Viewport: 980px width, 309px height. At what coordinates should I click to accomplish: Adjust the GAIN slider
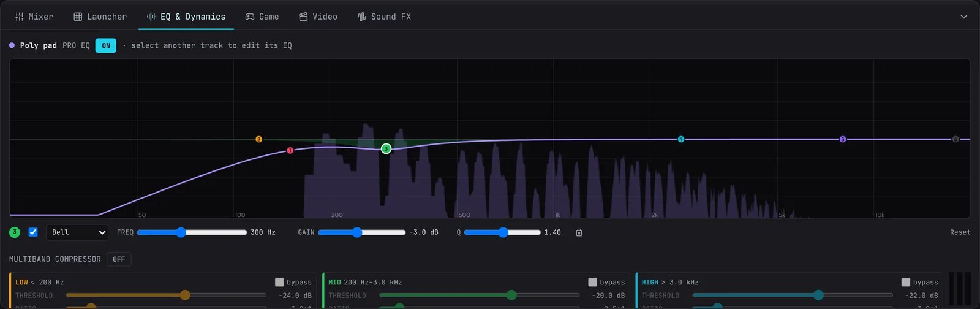click(x=361, y=232)
